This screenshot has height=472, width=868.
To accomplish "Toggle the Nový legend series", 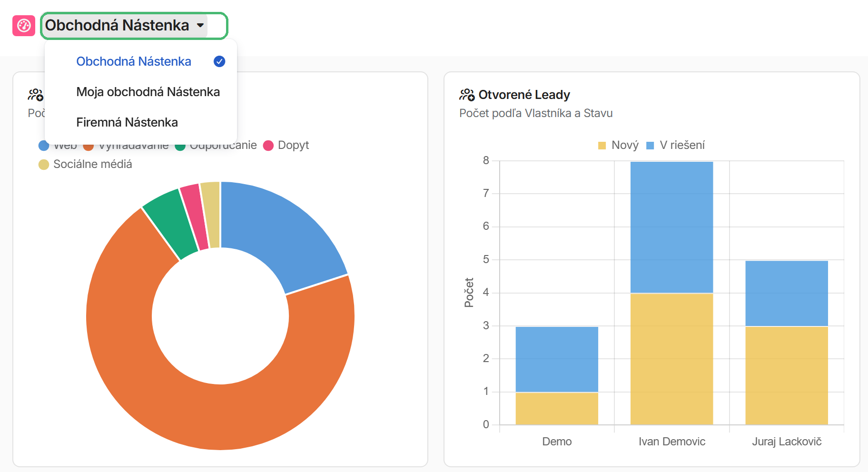I will click(618, 145).
